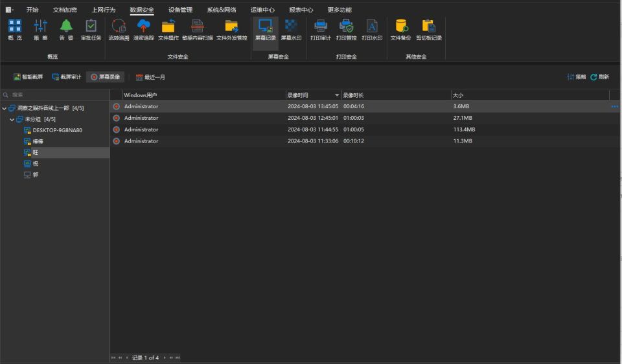Click the 刷新 refresh button

[x=599, y=77]
